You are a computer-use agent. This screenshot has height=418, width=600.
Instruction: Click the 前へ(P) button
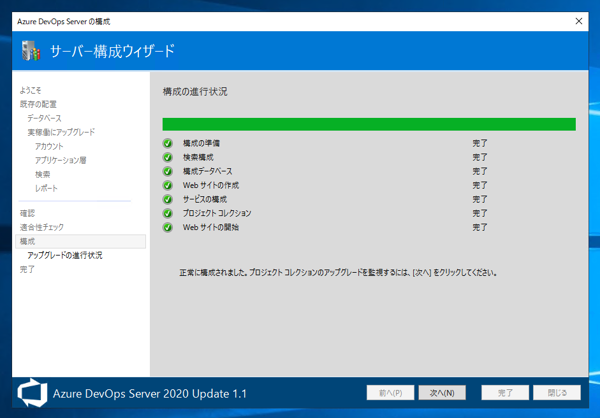click(x=390, y=393)
